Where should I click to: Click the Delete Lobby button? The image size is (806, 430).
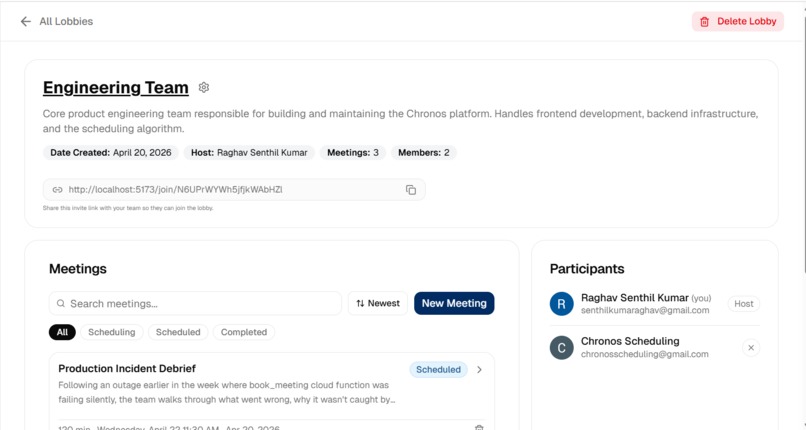pos(738,22)
